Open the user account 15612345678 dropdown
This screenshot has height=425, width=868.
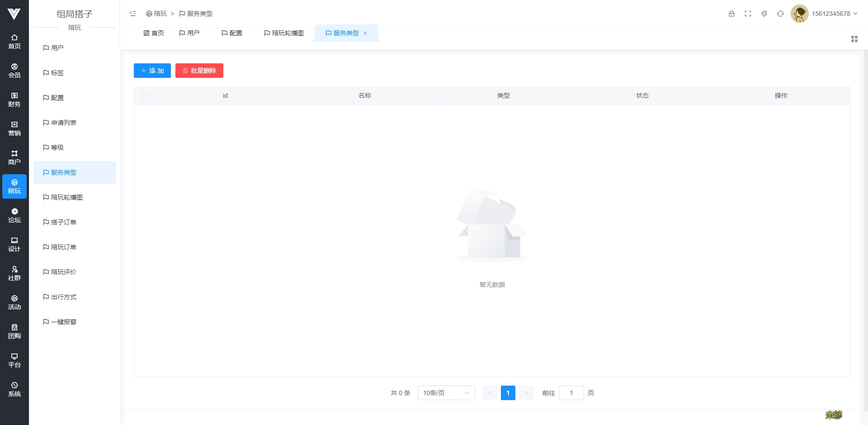[834, 14]
